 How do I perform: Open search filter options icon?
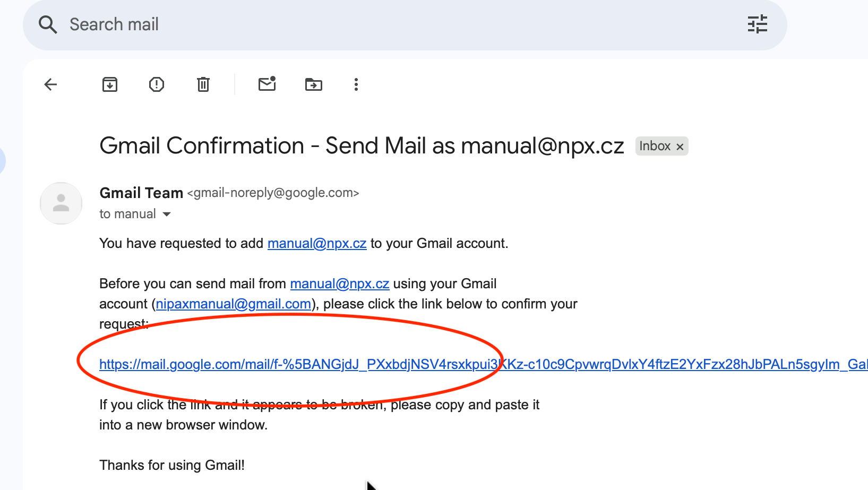757,24
